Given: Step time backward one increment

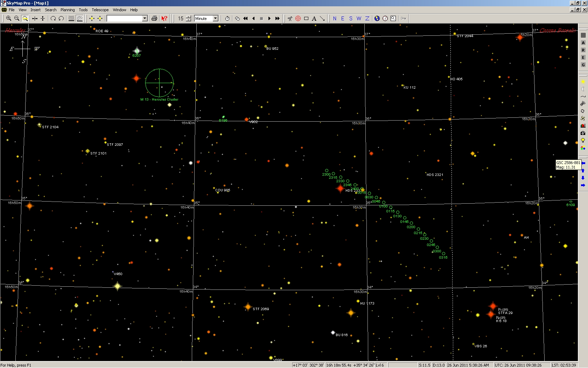Looking at the screenshot, I should [254, 19].
